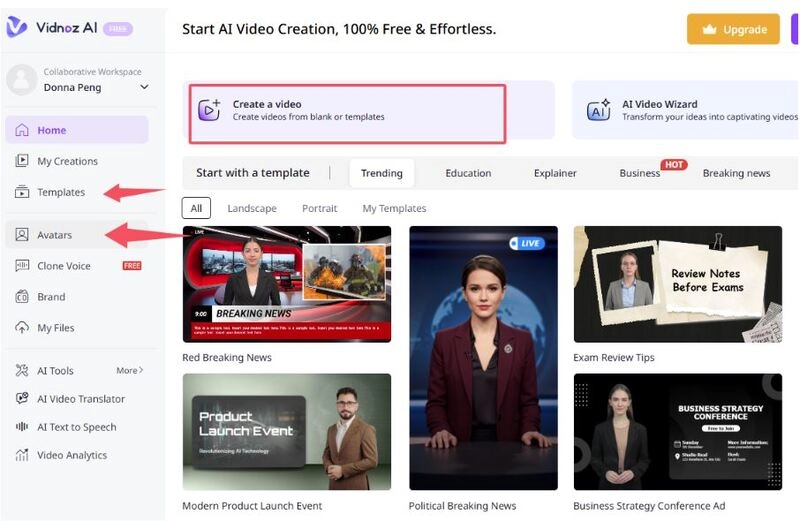This screenshot has height=521, width=800.
Task: Click the "Political Breaking News" title text
Action: [x=462, y=506]
